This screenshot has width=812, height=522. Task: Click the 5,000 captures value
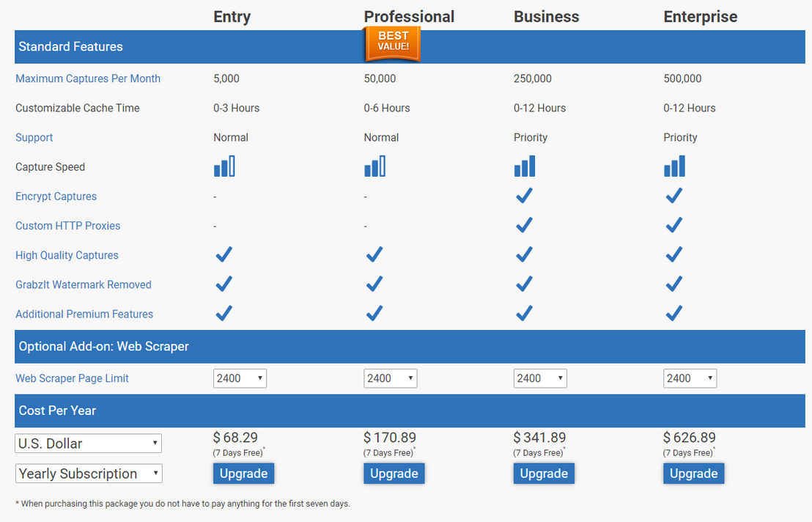coord(226,78)
